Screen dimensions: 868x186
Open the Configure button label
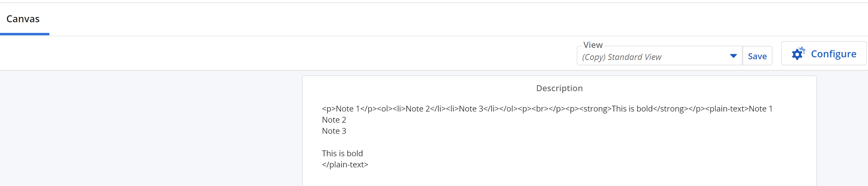click(833, 54)
